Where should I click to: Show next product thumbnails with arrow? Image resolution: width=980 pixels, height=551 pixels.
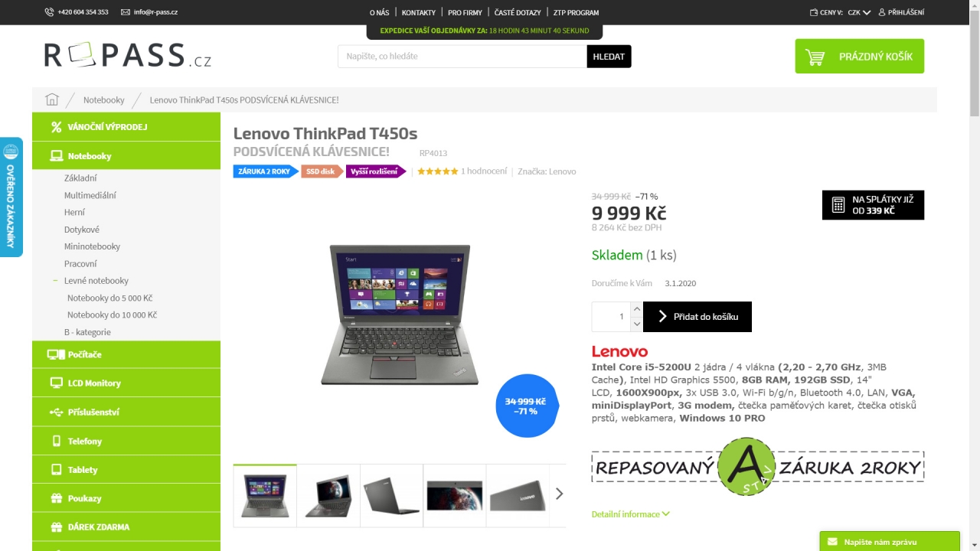tap(559, 494)
